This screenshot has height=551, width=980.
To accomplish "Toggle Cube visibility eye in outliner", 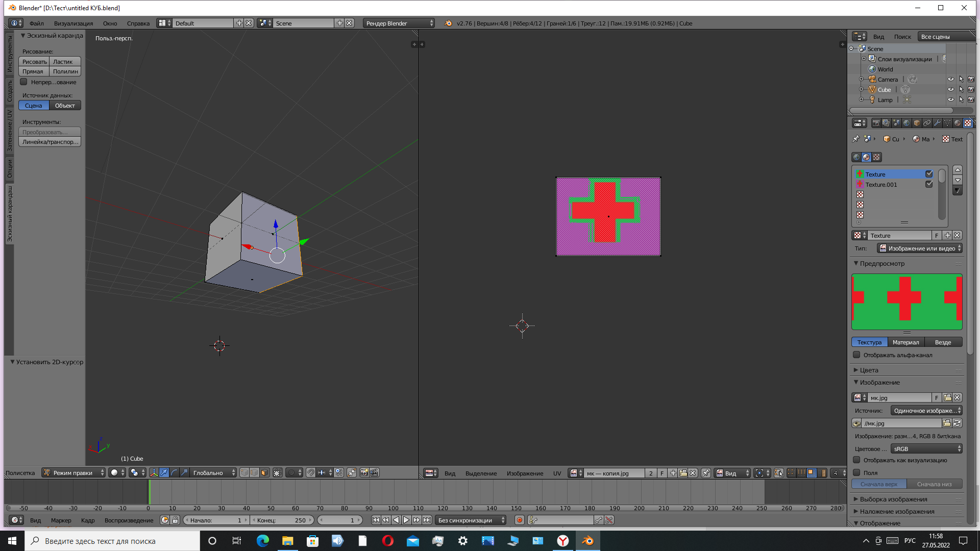I will tap(950, 89).
